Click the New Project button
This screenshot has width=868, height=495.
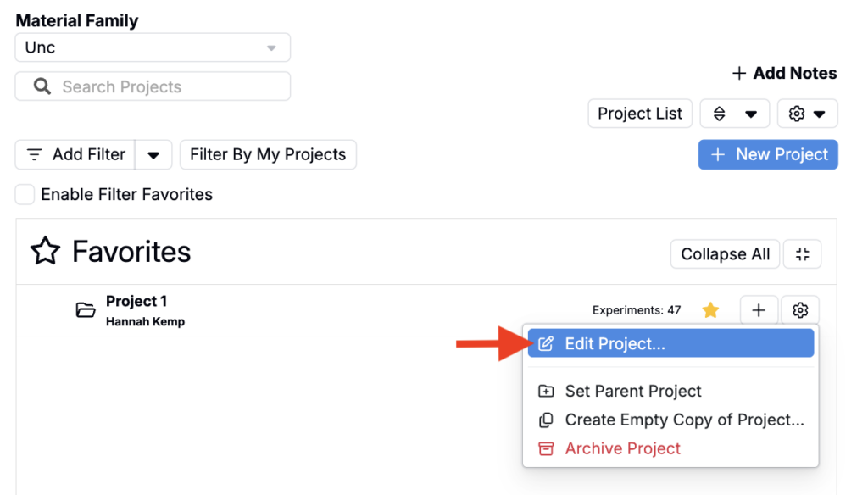point(768,154)
